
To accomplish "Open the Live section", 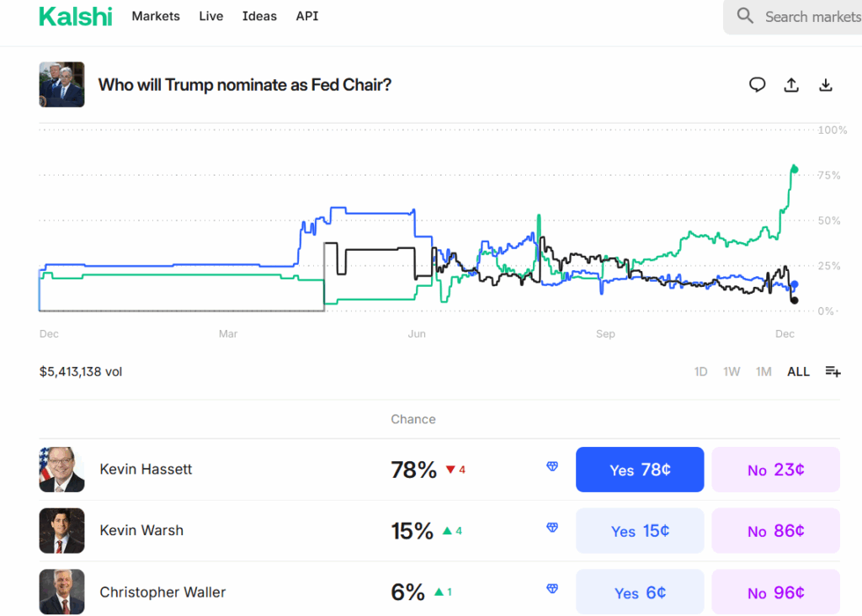I will (x=210, y=16).
